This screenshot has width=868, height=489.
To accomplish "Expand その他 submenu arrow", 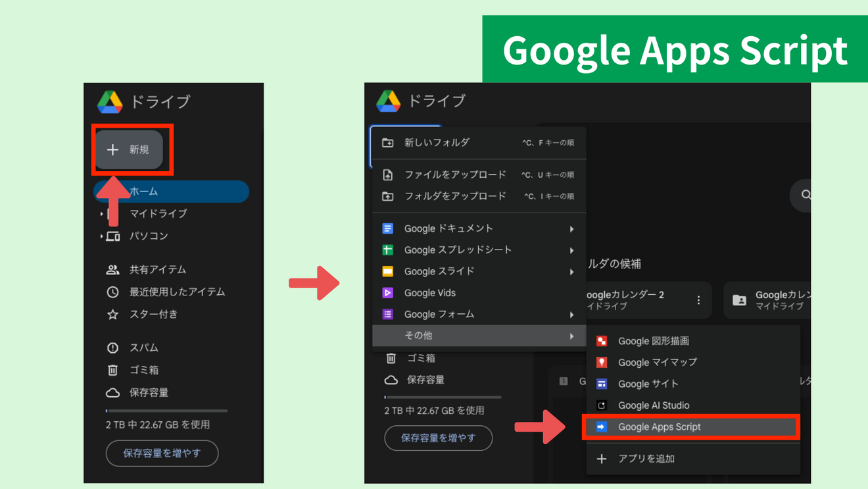I will 572,336.
